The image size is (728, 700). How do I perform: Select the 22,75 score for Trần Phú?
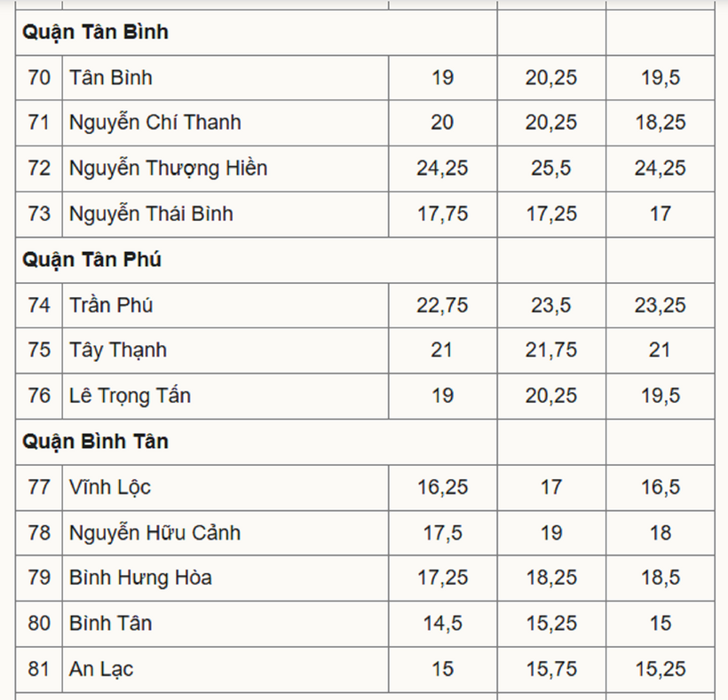(442, 305)
